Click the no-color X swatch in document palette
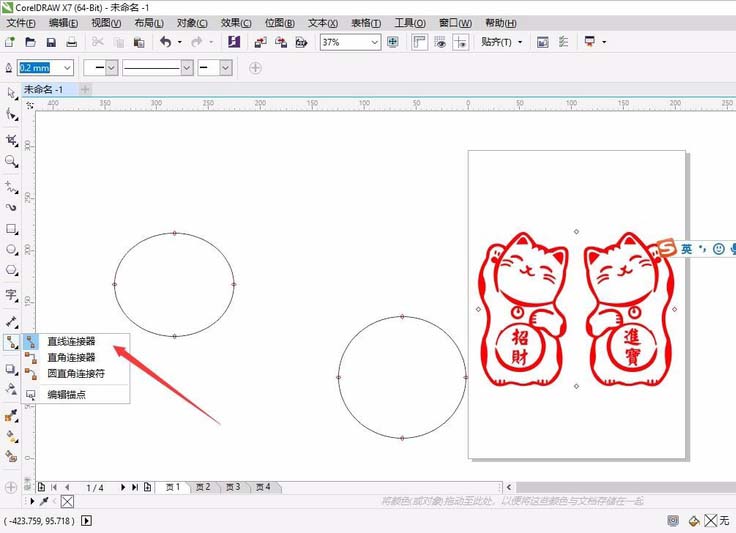736x533 pixels. [67, 502]
